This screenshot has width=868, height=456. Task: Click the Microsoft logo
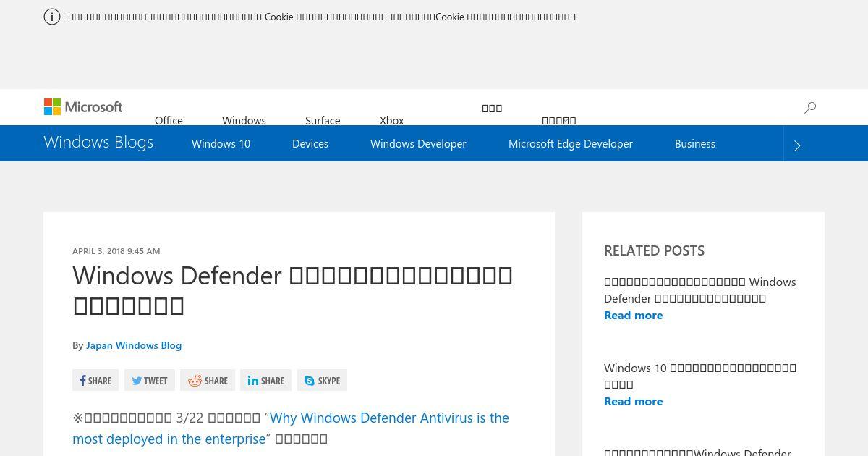point(83,107)
